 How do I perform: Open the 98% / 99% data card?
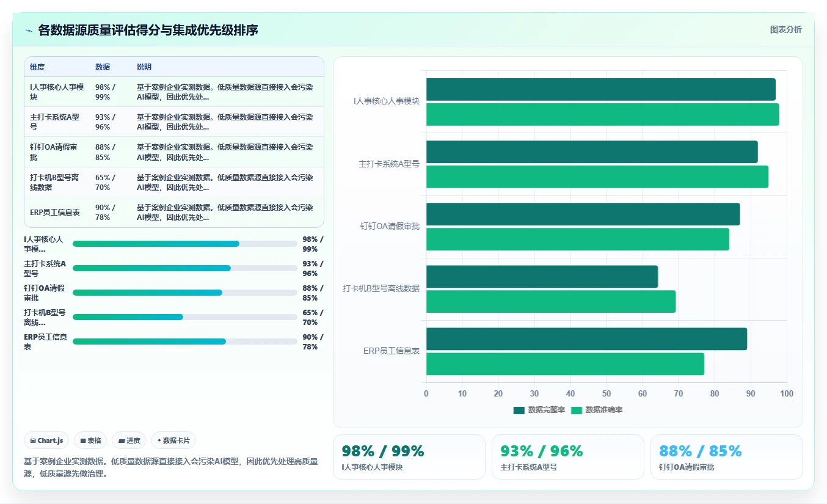click(x=409, y=457)
